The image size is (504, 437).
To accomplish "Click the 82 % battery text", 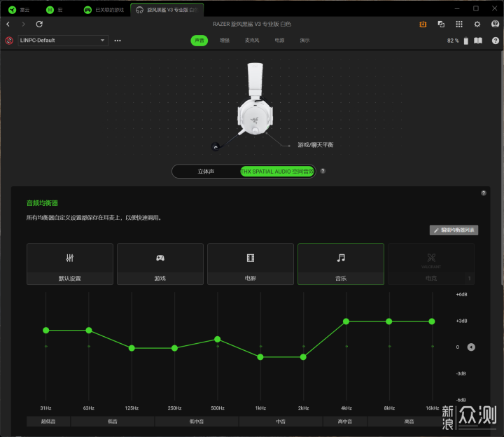I will [x=453, y=41].
